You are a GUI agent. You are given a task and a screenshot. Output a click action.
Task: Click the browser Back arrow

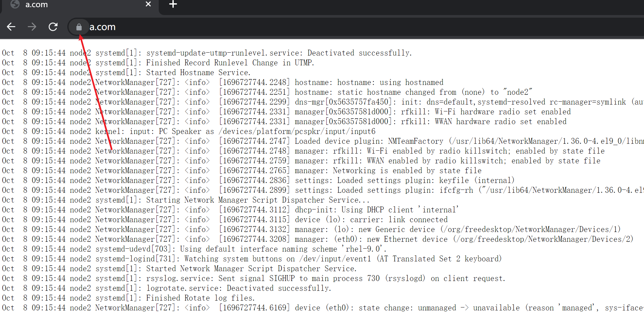[x=11, y=27]
